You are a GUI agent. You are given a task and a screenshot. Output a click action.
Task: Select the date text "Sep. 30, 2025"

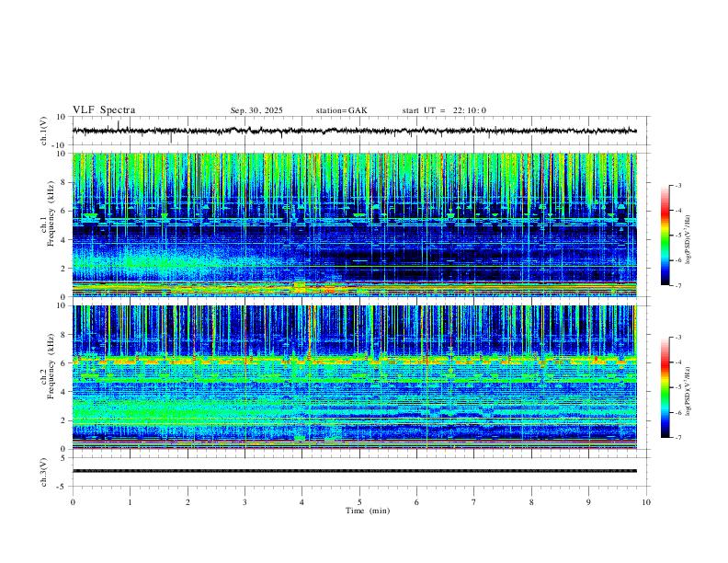pyautogui.click(x=256, y=110)
